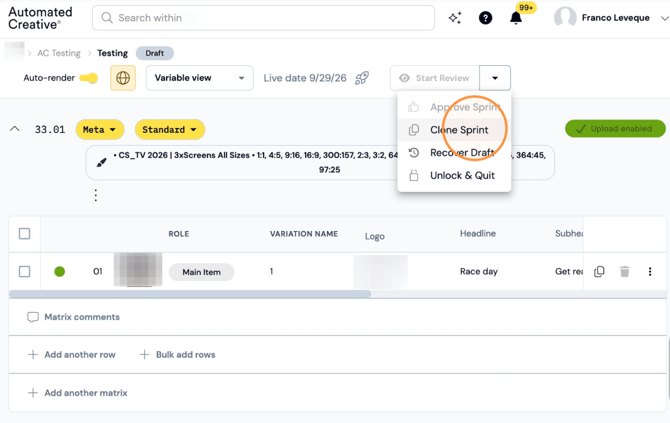
Task: Click the rocket icon beside live date
Action: [362, 78]
